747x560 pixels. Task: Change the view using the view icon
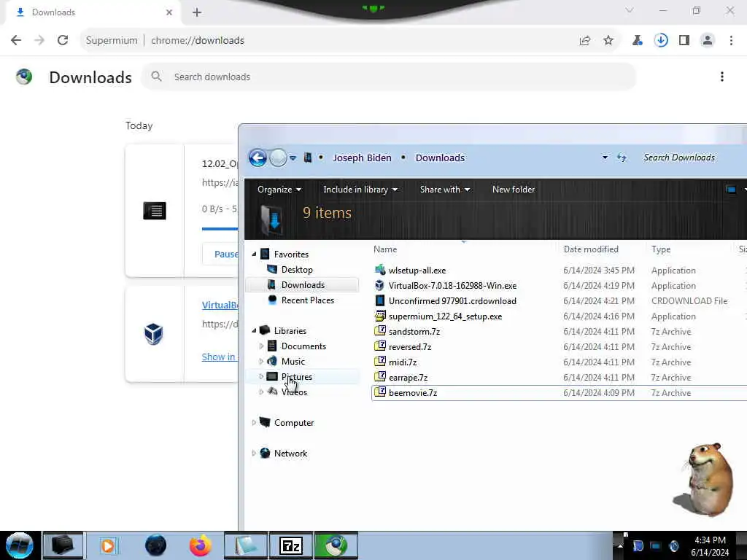tap(731, 190)
